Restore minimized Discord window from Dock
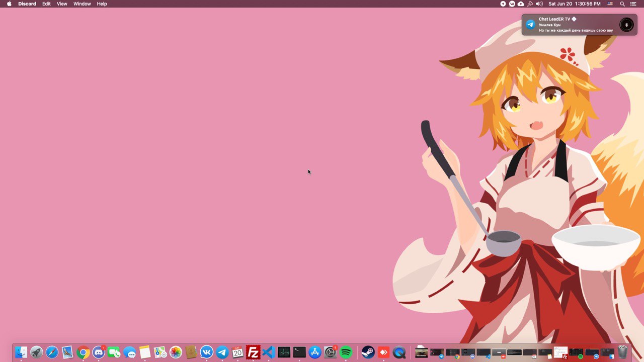This screenshot has width=644, height=362. (x=468, y=353)
